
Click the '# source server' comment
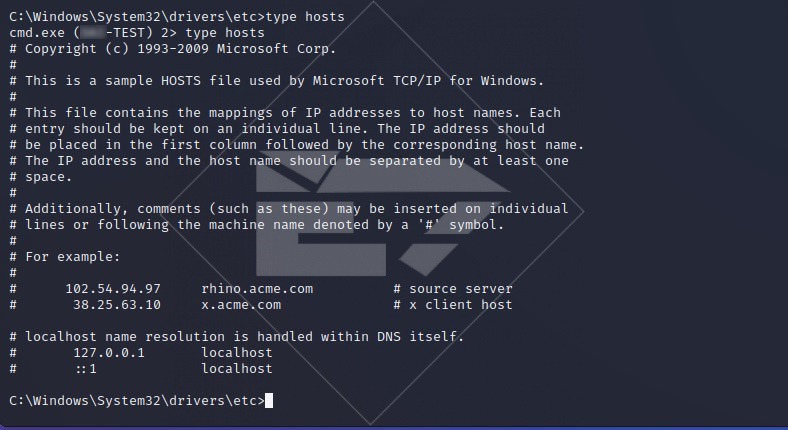pos(453,289)
